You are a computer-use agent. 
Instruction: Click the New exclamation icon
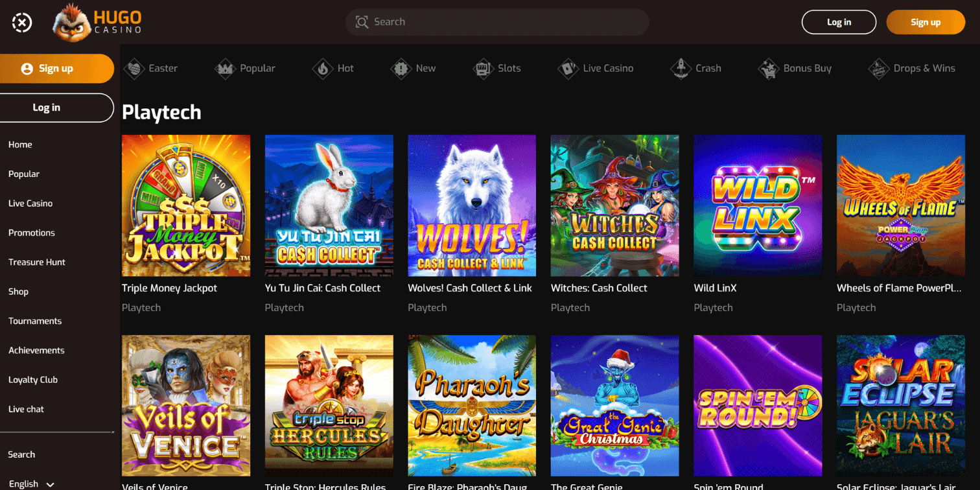(401, 68)
